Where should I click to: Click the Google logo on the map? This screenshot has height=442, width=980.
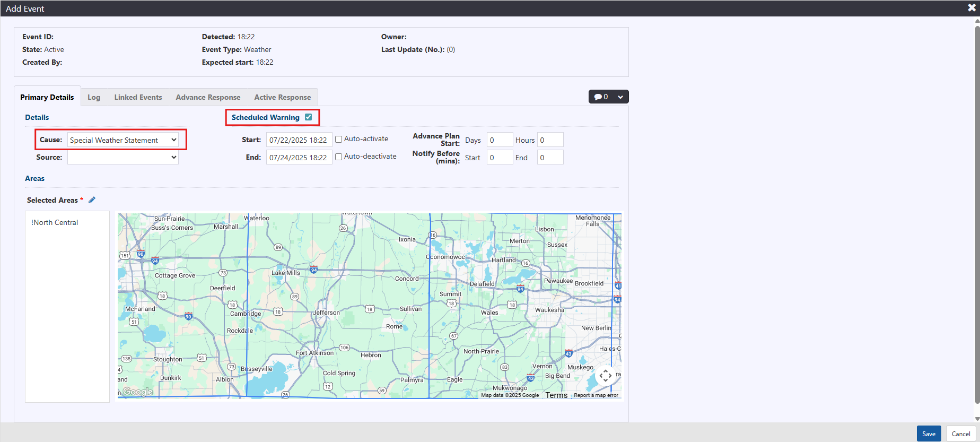click(x=138, y=392)
